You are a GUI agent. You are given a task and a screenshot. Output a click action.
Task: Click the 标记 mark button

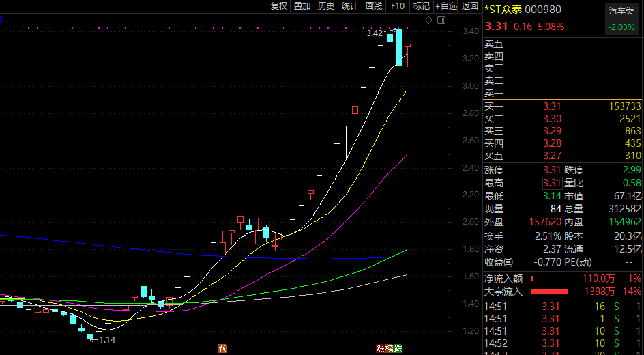tap(422, 6)
